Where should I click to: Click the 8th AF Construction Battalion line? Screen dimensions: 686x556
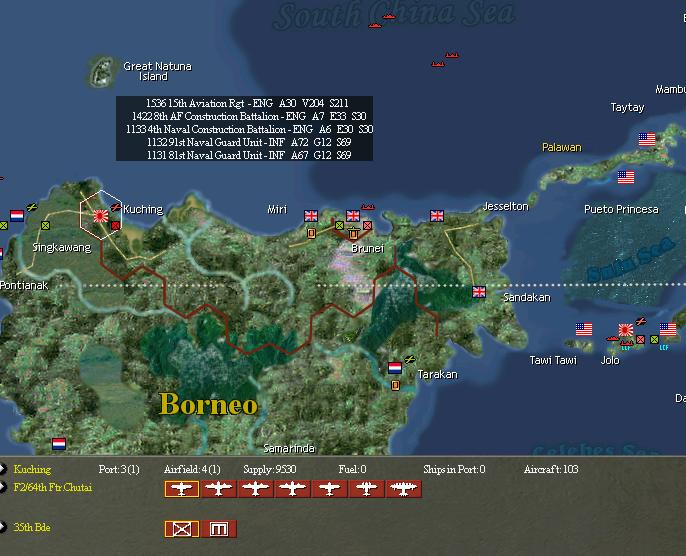248,116
